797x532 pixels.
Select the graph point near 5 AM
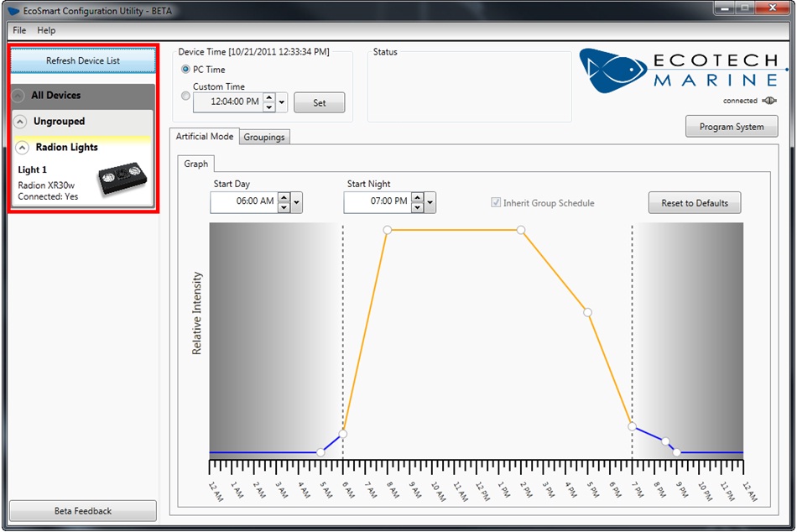(320, 452)
